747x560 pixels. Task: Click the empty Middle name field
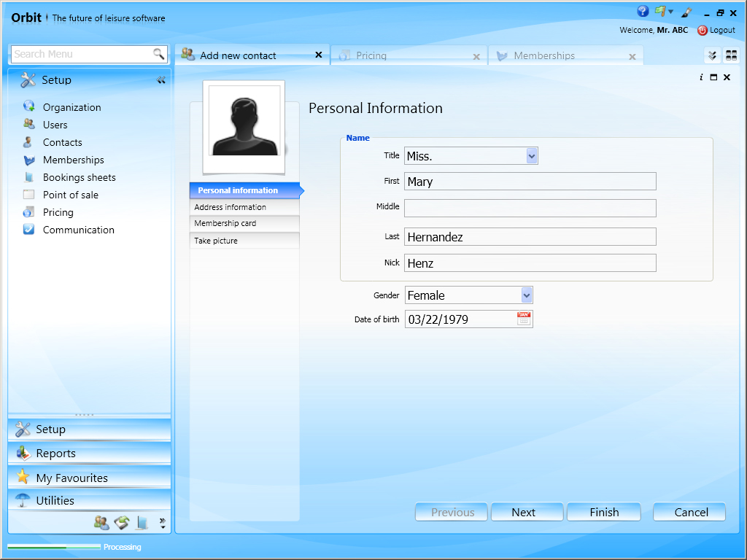tap(530, 208)
